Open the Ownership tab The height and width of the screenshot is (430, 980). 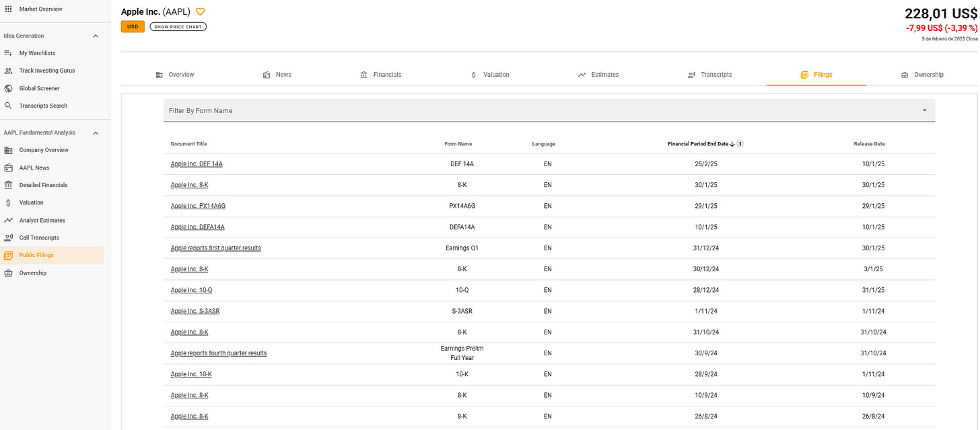click(921, 75)
